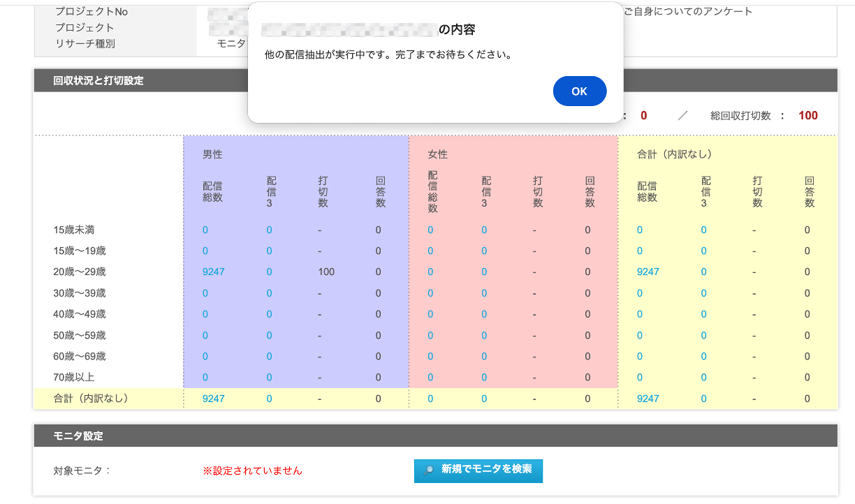Click 9247 in 合計 column for 20歳〜29歳
Viewport: 855px width, 504px height.
[x=648, y=272]
